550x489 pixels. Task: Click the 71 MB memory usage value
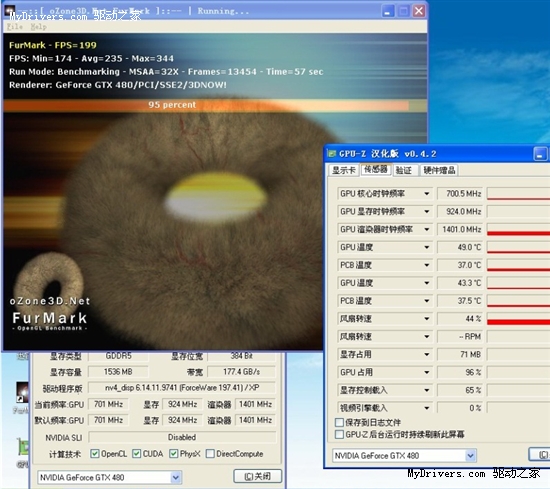click(x=460, y=355)
